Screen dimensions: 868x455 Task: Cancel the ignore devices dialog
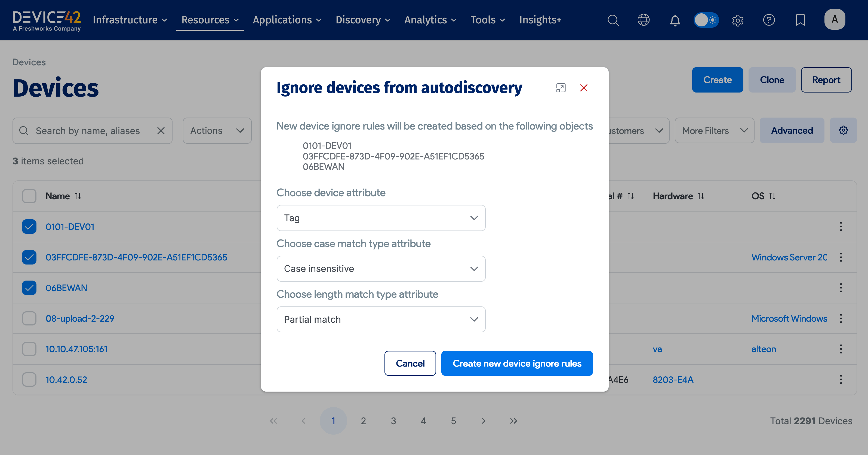[410, 363]
